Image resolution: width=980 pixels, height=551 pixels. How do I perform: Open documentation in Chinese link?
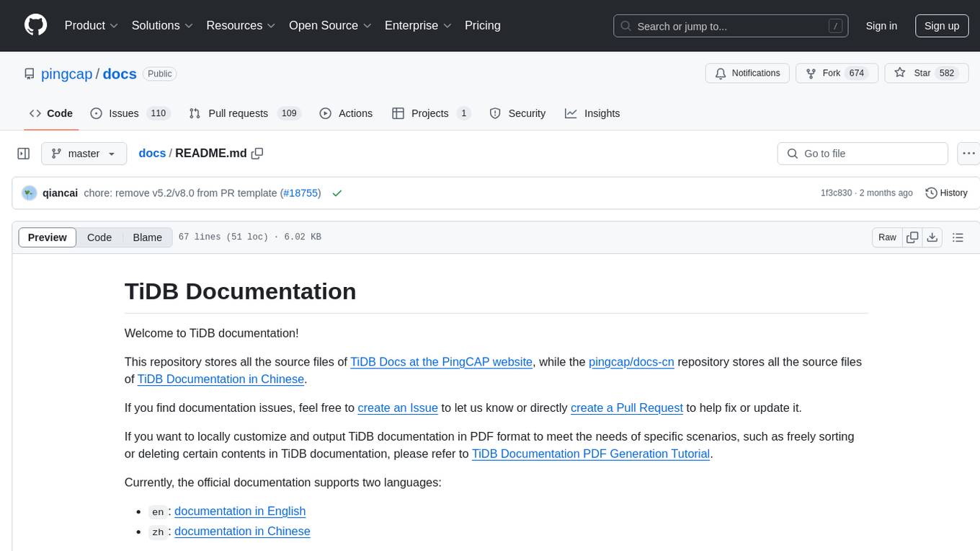[x=242, y=531]
